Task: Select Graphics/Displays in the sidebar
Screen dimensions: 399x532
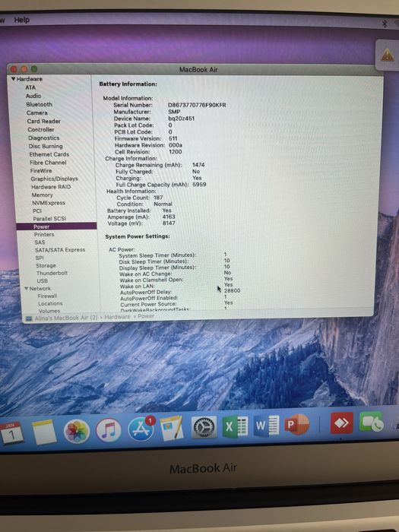Action: 54,179
